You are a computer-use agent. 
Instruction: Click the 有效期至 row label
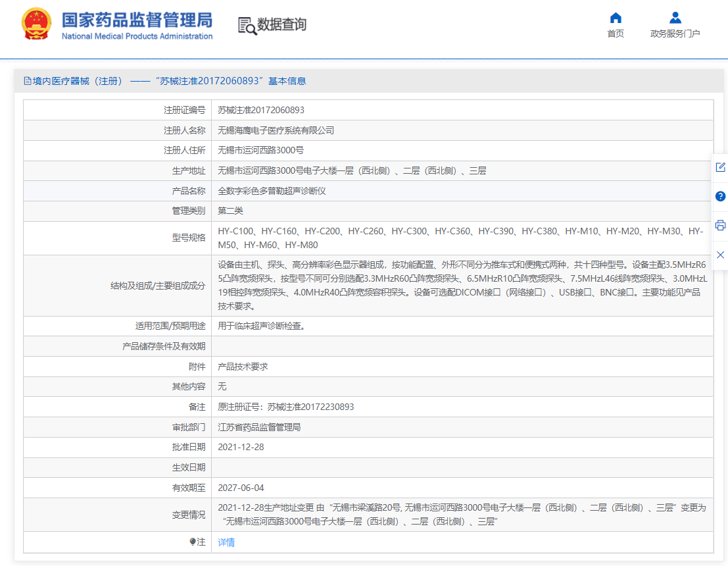(x=189, y=488)
